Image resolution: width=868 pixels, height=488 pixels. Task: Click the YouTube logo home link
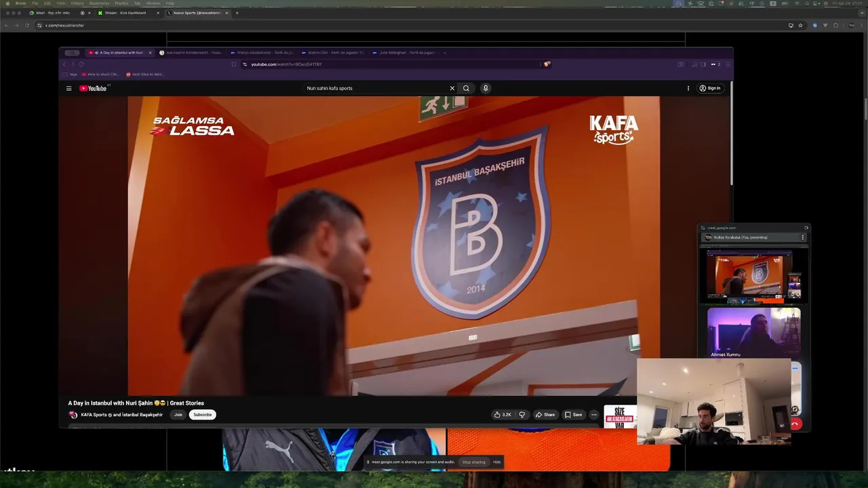(93, 88)
